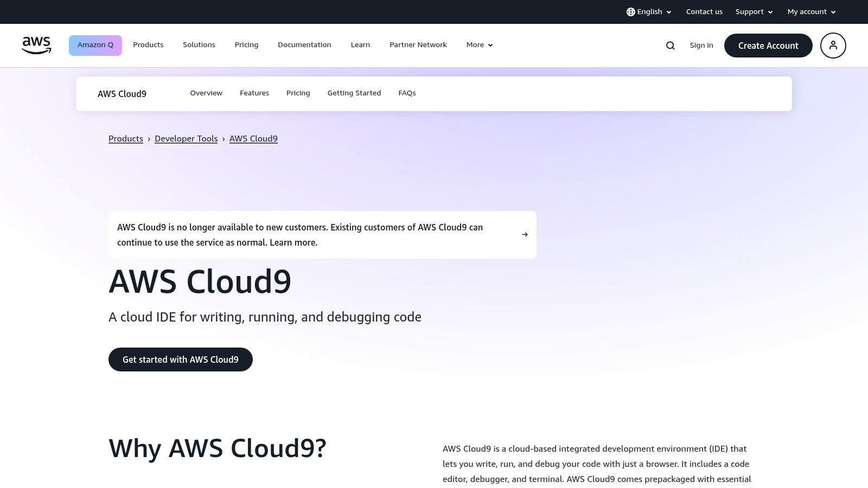Screen dimensions: 868x488
Task: Click the AWS Cloud9 title in the sub-navigation
Action: coord(122,94)
